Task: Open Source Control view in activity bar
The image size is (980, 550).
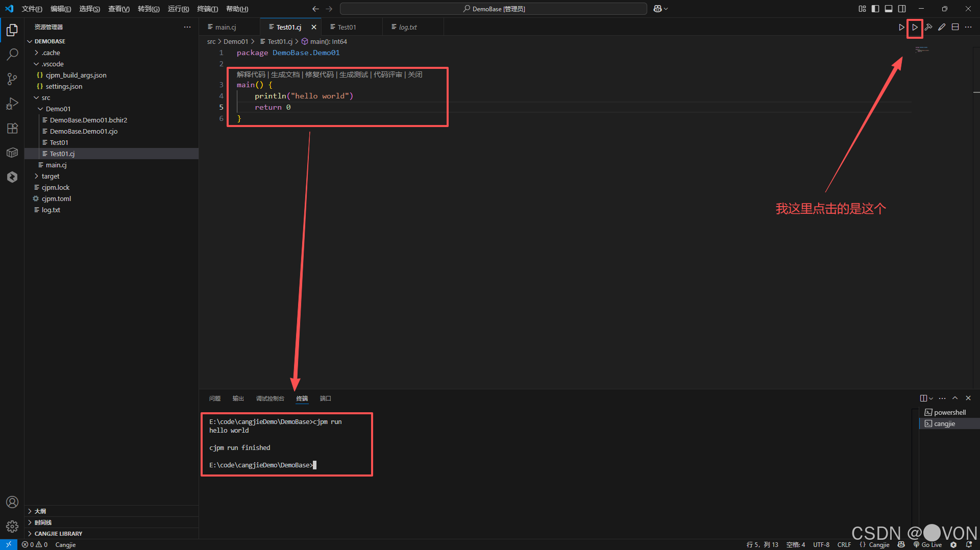Action: (x=12, y=79)
